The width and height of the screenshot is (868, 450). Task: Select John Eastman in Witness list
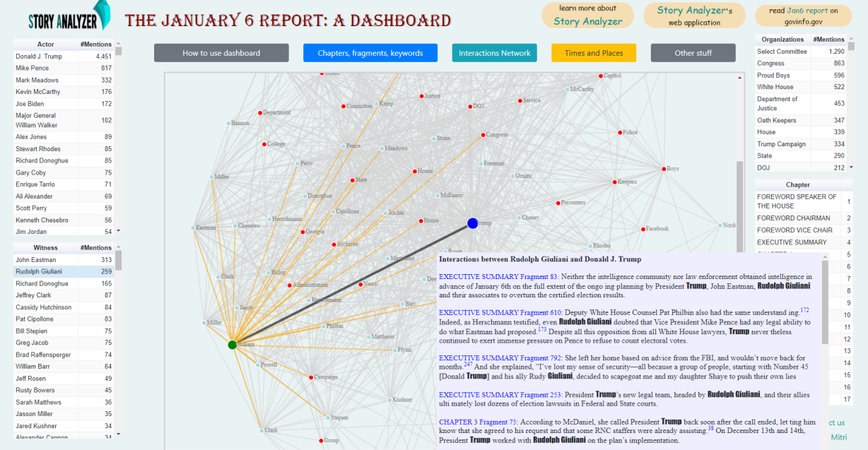click(x=64, y=260)
